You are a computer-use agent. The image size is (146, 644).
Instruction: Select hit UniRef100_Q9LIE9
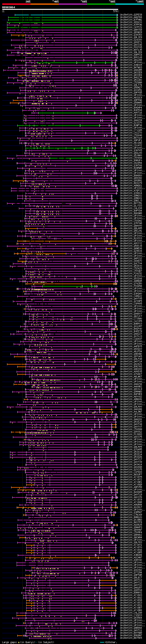pyautogui.click(x=131, y=37)
